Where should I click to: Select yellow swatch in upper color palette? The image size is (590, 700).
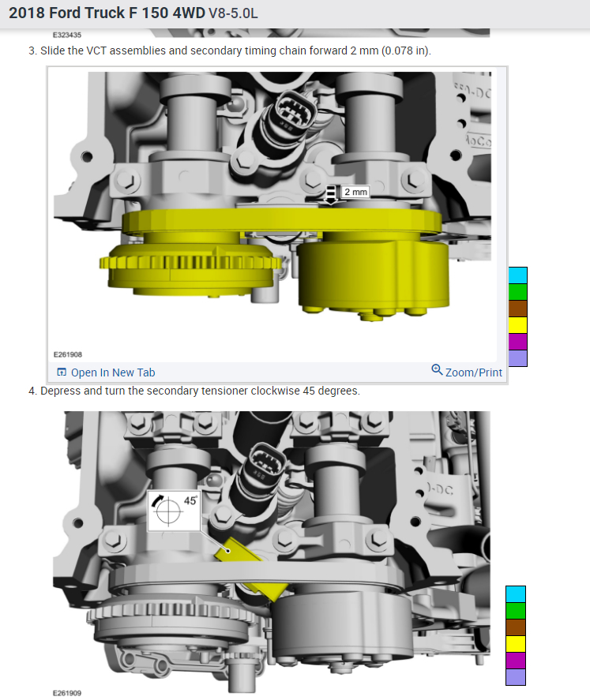[517, 325]
